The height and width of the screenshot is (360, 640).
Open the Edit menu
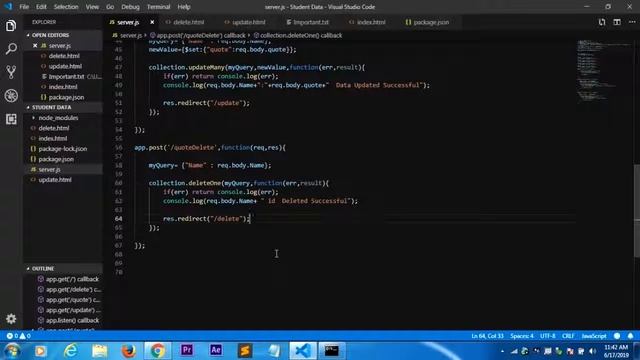pos(41,7)
